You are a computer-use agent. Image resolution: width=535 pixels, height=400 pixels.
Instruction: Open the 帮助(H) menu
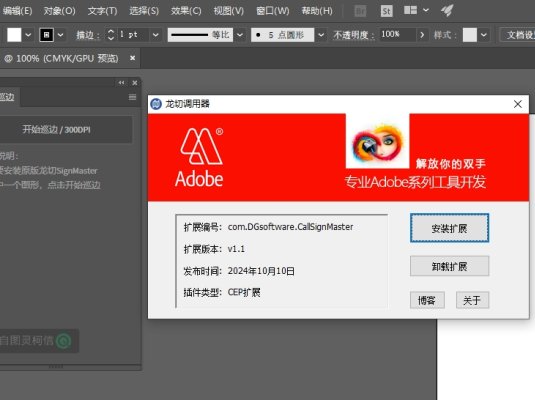(x=317, y=11)
